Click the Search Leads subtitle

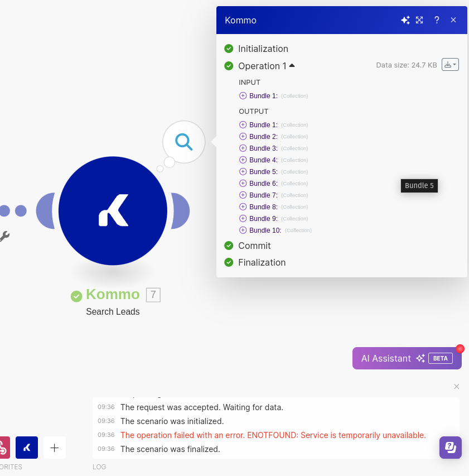pos(113,311)
